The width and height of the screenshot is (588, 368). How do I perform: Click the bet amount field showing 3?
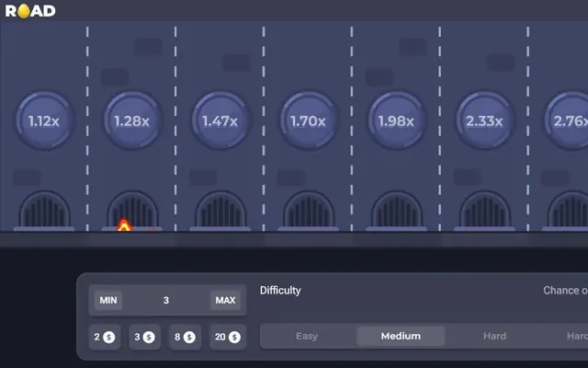coord(167,301)
